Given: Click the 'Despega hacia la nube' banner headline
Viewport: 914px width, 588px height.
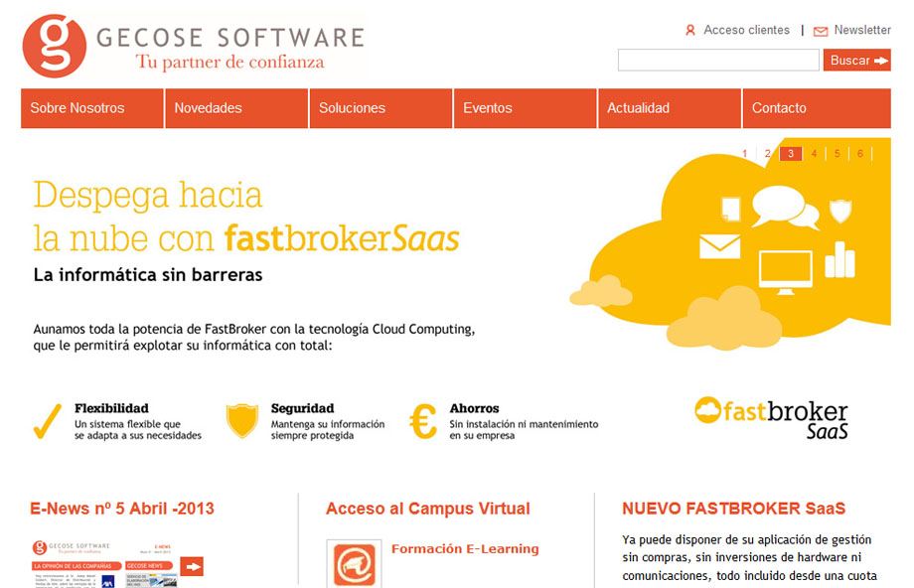Looking at the screenshot, I should click(246, 217).
